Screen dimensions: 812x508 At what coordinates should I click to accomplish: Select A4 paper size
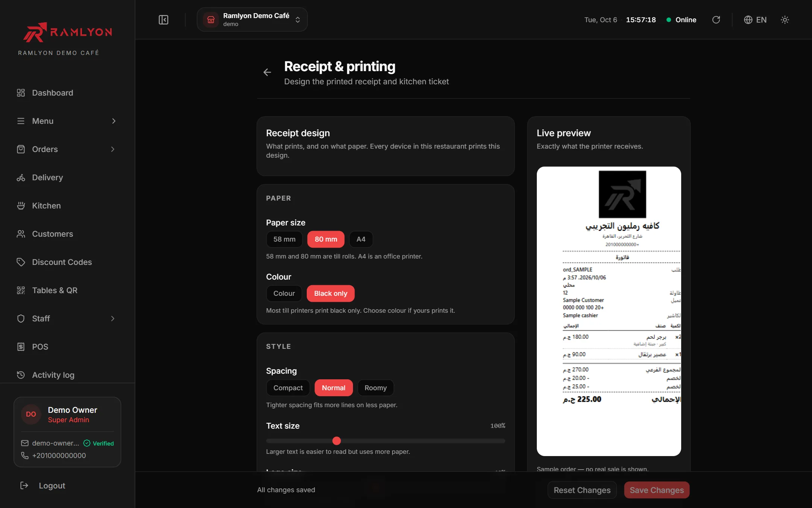pos(361,239)
